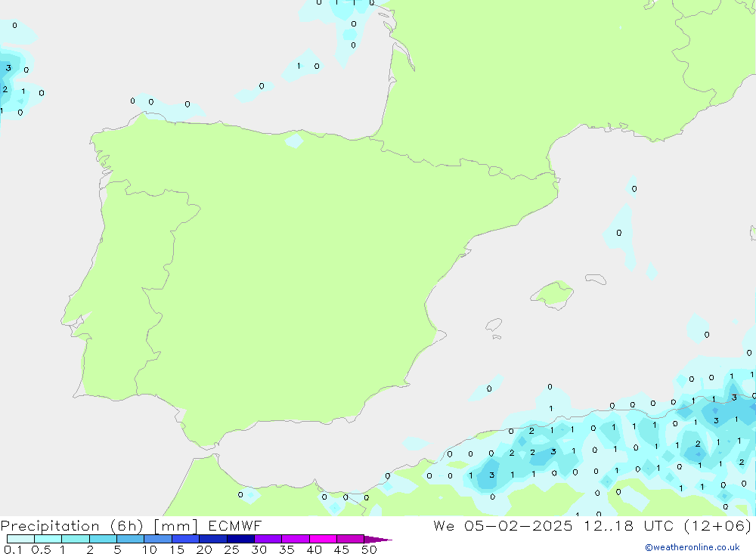Click the 45–50 mm legend color box
Image resolution: width=756 pixels, height=554 pixels.
tap(351, 539)
